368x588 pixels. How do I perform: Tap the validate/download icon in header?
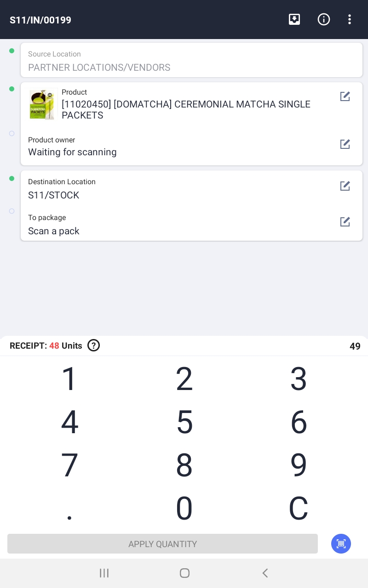(x=294, y=19)
